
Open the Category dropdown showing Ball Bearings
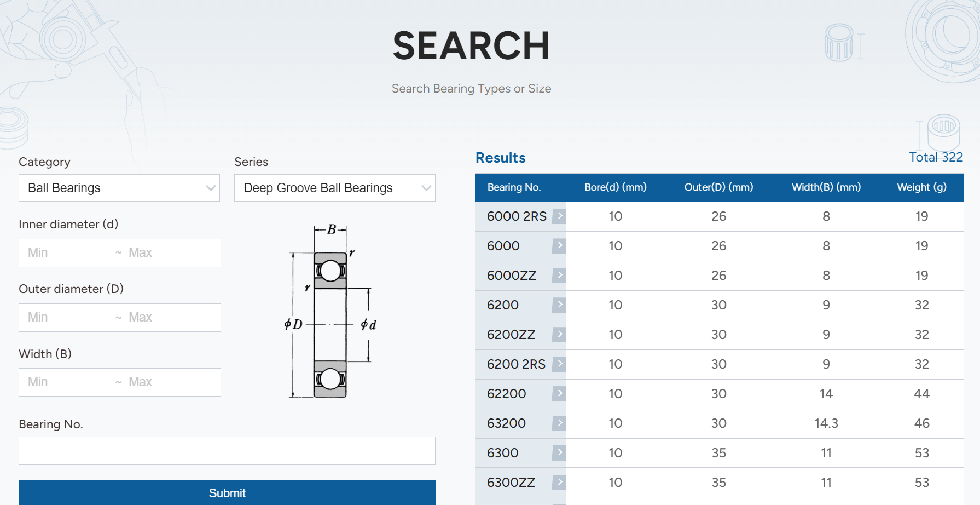pos(119,188)
